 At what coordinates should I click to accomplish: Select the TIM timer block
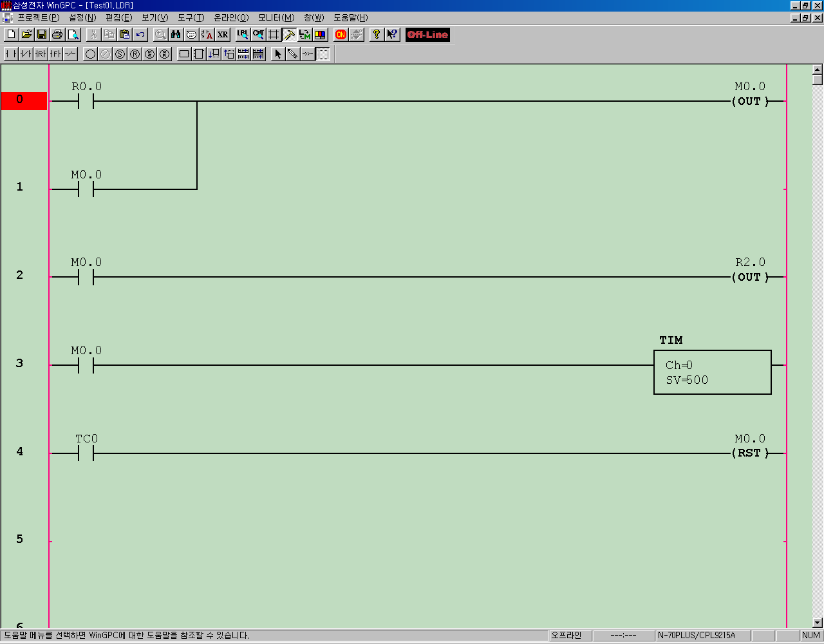(713, 372)
